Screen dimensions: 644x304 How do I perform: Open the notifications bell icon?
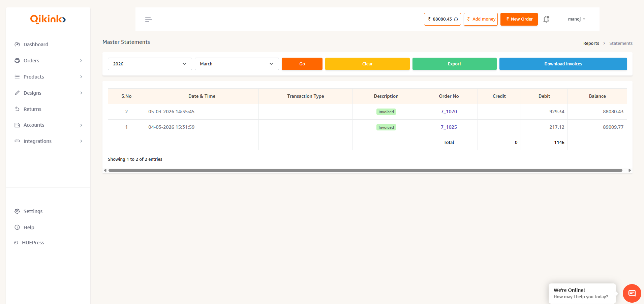click(546, 19)
